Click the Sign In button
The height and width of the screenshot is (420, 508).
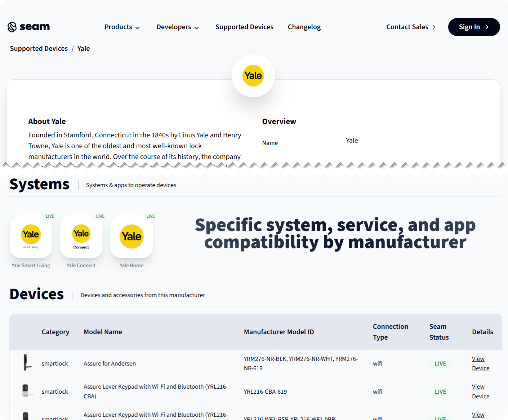click(x=474, y=27)
